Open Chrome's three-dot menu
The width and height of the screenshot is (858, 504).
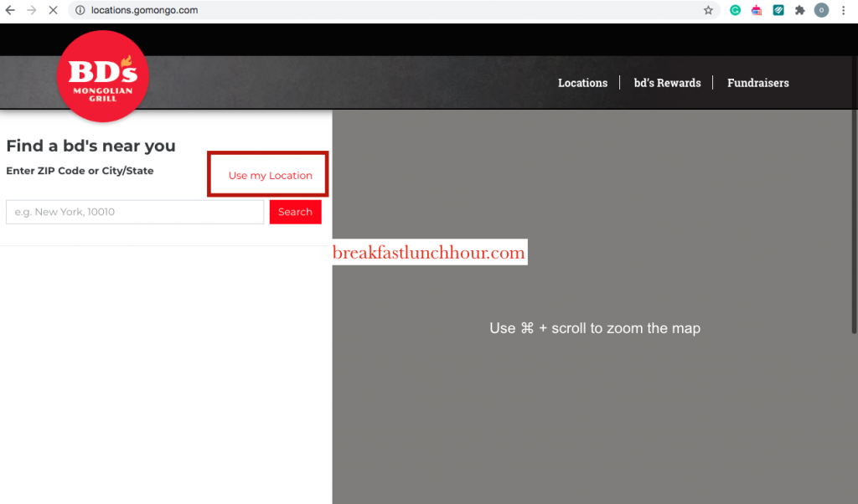pyautogui.click(x=843, y=11)
